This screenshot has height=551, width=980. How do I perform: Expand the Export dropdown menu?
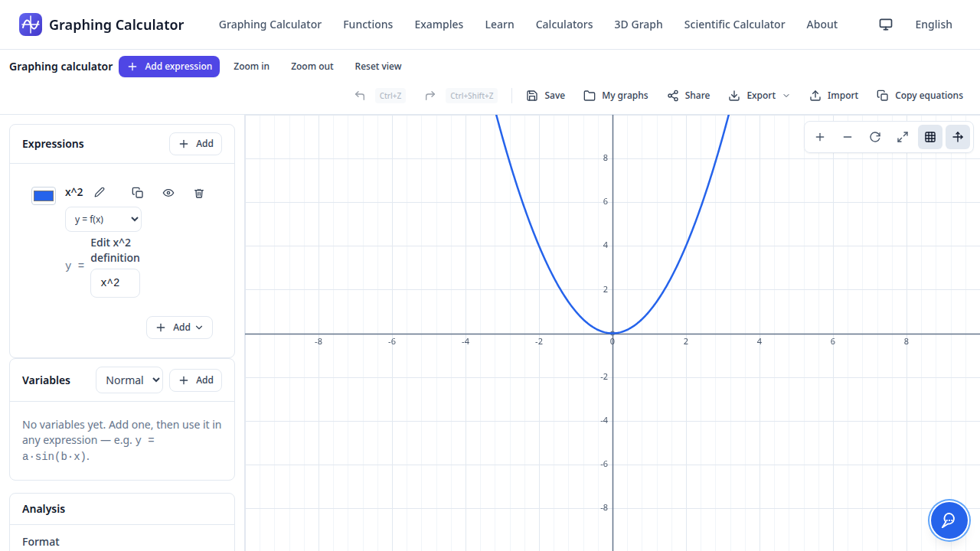pyautogui.click(x=759, y=96)
